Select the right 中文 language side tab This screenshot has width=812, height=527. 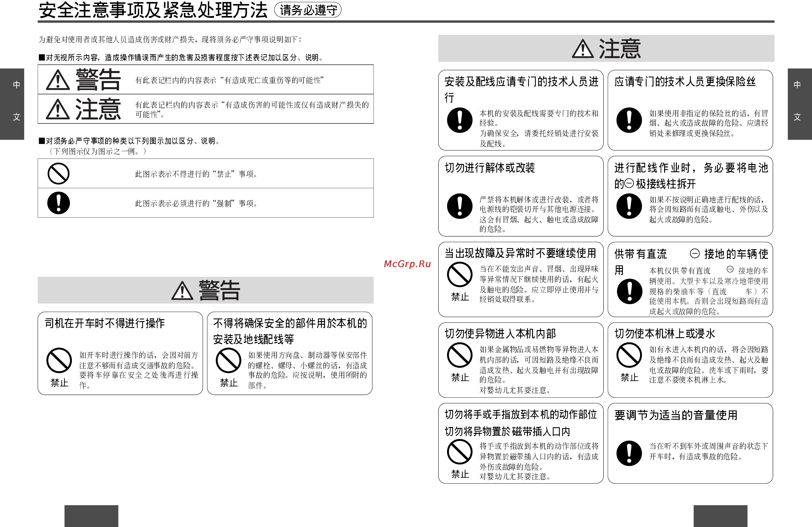[800, 104]
